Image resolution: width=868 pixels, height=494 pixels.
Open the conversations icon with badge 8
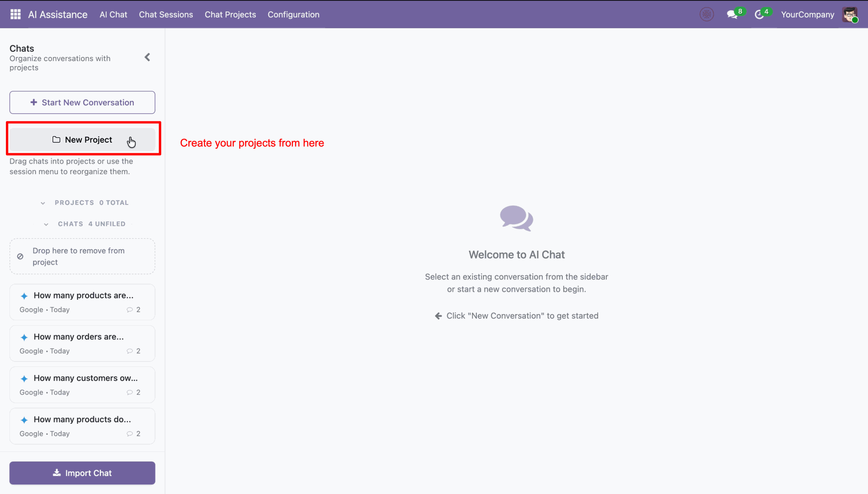pos(732,14)
